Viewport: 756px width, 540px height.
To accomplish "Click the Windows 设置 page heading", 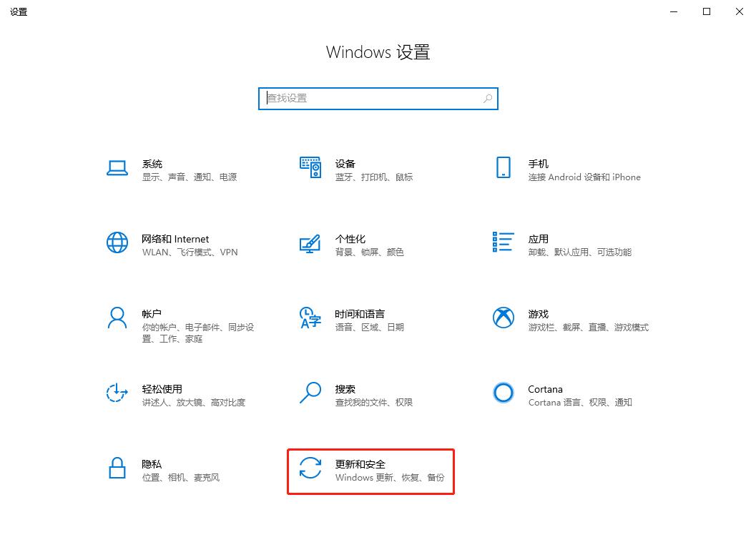I will [x=378, y=52].
